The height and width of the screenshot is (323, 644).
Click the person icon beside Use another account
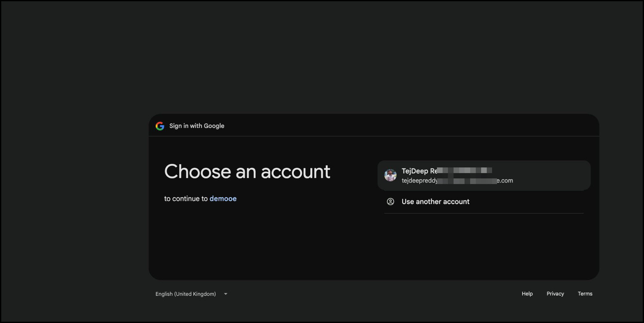click(x=390, y=202)
